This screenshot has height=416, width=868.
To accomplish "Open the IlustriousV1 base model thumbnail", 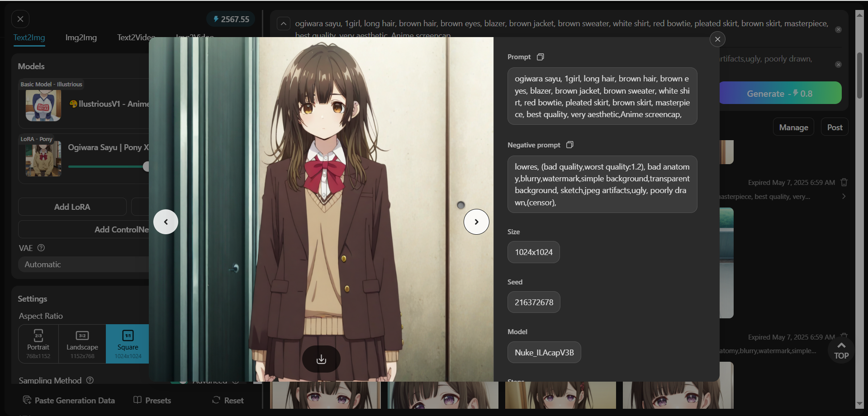I will tap(43, 105).
